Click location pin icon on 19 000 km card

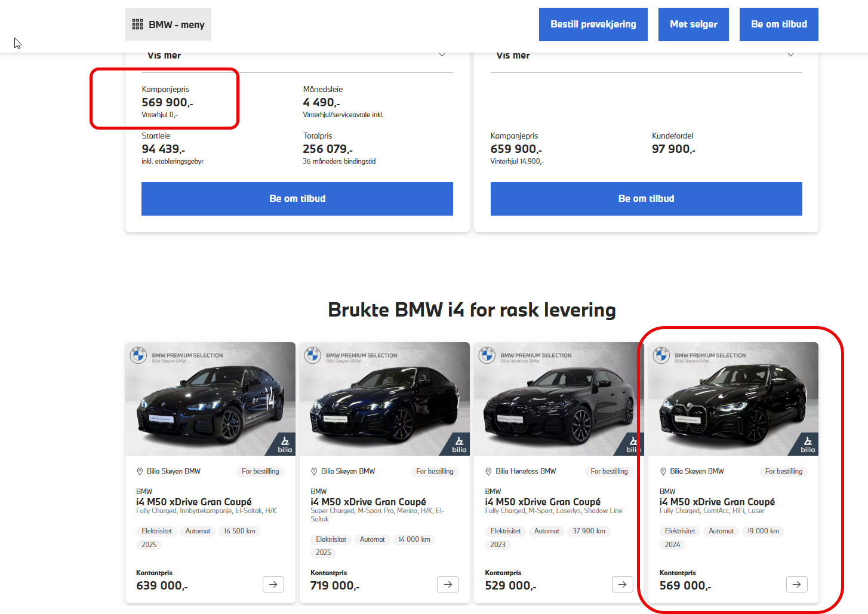(x=663, y=471)
